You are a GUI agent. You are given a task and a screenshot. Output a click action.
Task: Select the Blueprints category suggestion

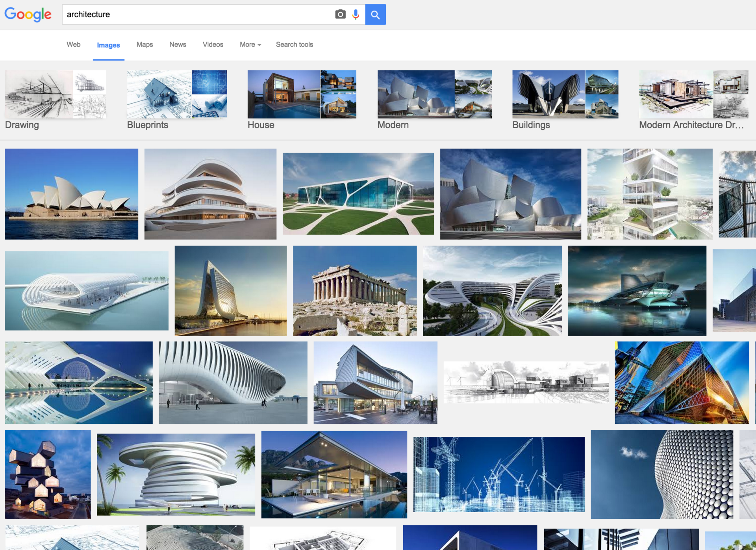click(177, 95)
